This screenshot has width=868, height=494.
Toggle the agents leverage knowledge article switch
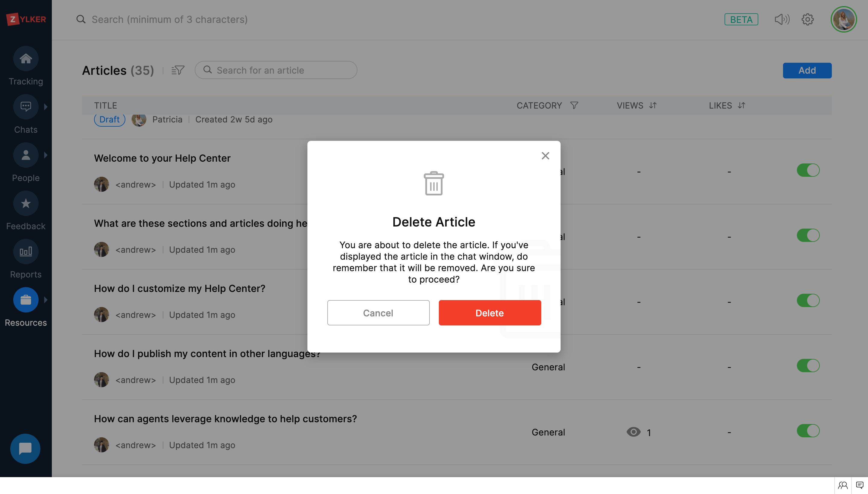[x=808, y=431]
